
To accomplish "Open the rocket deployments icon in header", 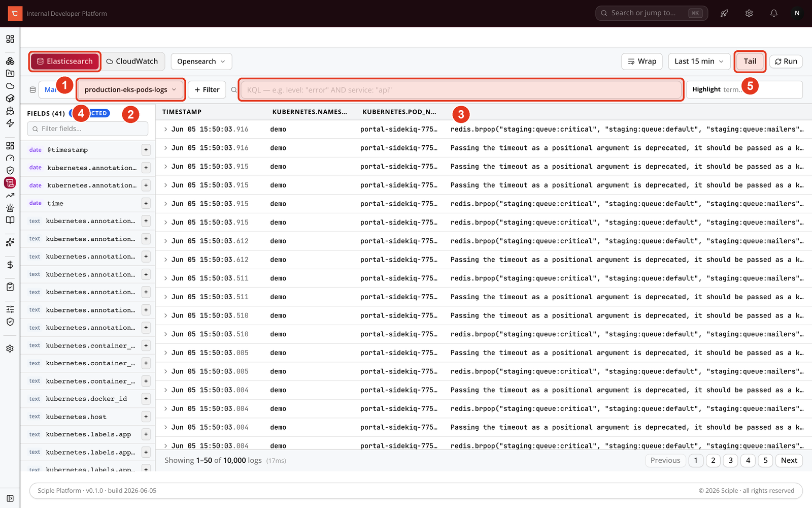I will 724,13.
